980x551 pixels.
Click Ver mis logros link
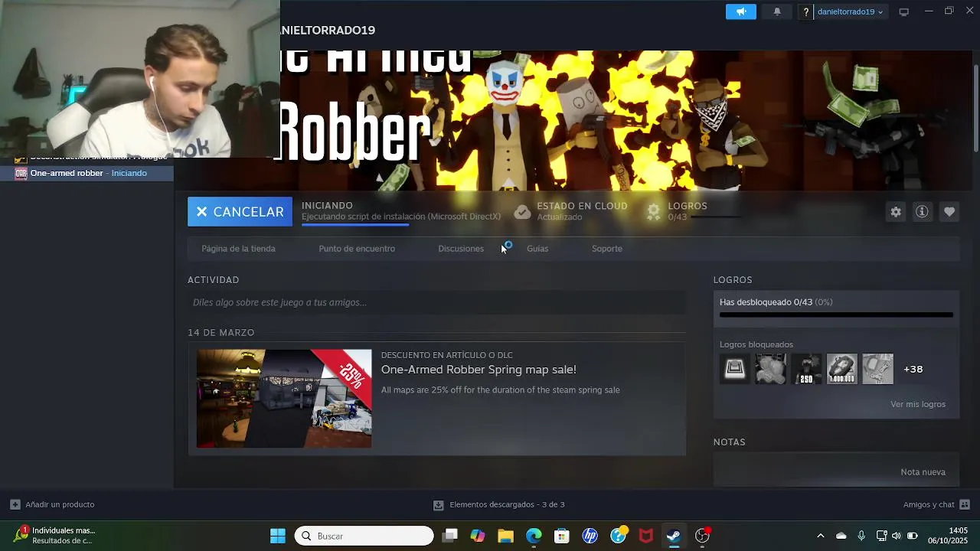pyautogui.click(x=918, y=404)
